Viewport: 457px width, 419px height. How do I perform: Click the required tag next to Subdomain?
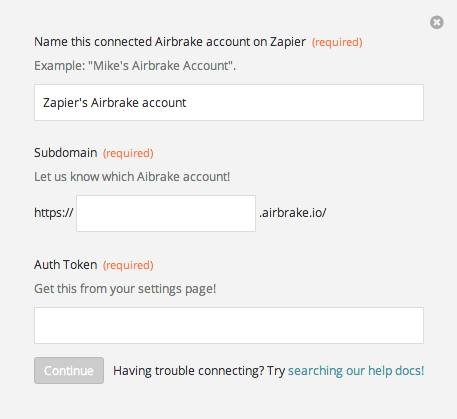(x=128, y=153)
